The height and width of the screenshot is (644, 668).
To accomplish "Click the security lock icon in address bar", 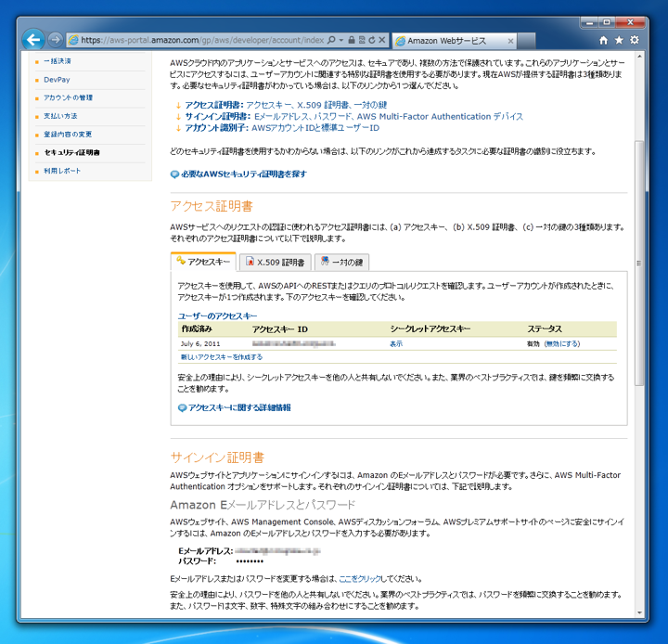I will point(352,40).
